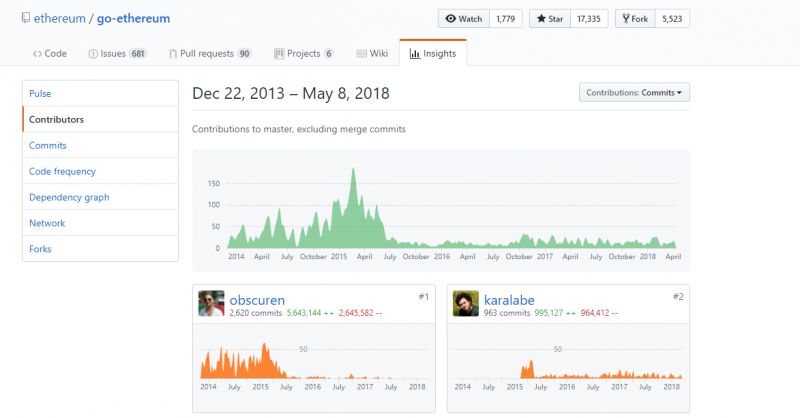The image size is (800, 418).
Task: Open karalabe's avatar image
Action: [466, 303]
